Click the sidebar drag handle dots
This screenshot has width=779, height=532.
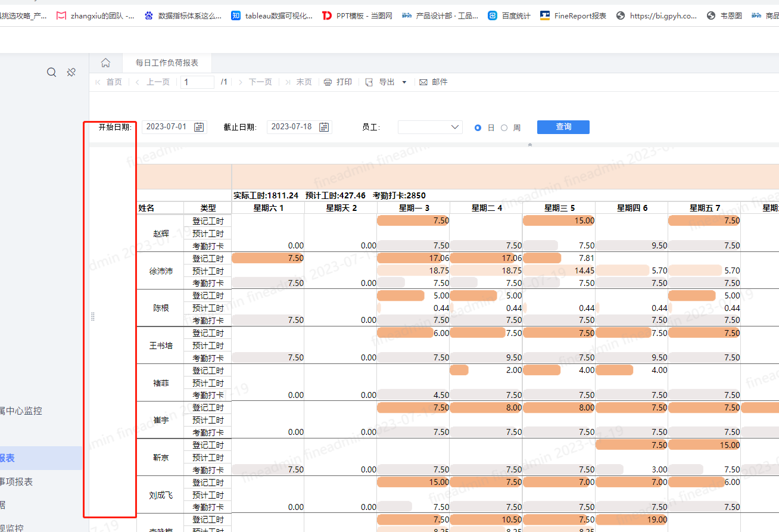coord(92,316)
